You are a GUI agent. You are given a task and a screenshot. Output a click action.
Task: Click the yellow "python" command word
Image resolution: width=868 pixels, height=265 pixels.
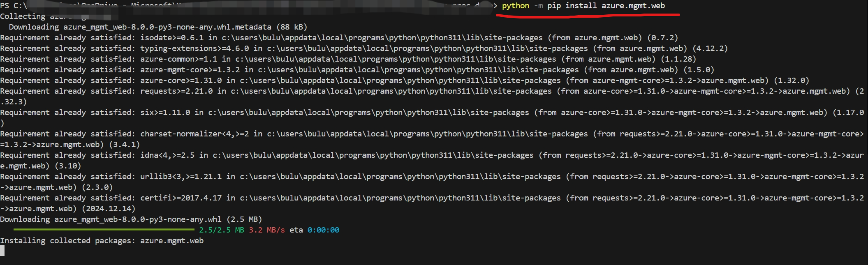(515, 6)
